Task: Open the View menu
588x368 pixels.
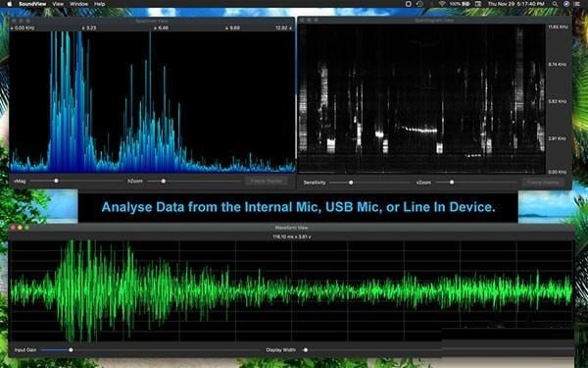Action: (58, 4)
